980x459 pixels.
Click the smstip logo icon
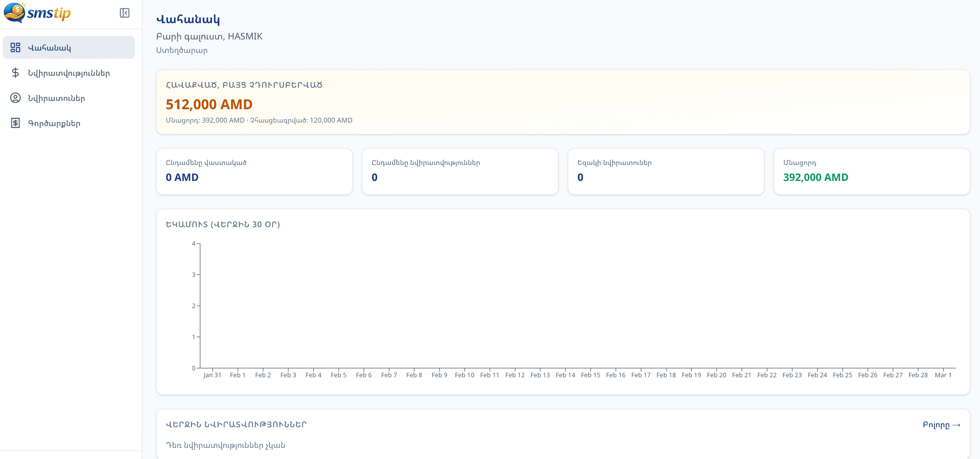15,13
